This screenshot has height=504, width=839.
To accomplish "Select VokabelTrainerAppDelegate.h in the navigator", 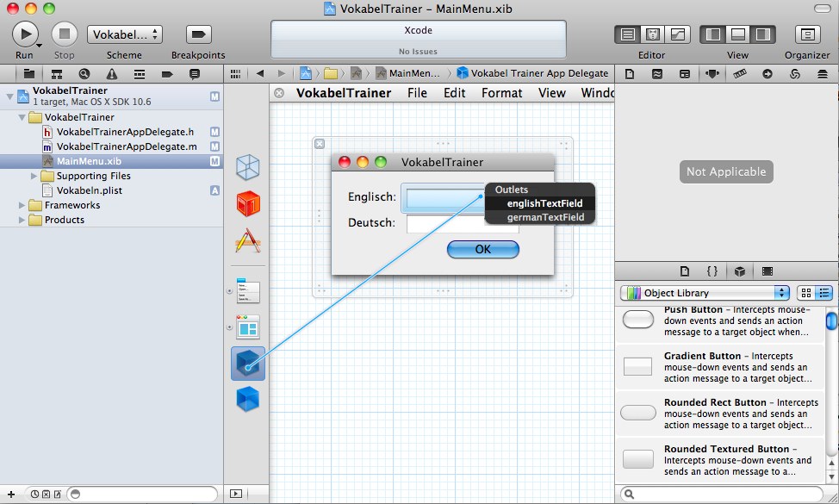I will click(x=125, y=132).
